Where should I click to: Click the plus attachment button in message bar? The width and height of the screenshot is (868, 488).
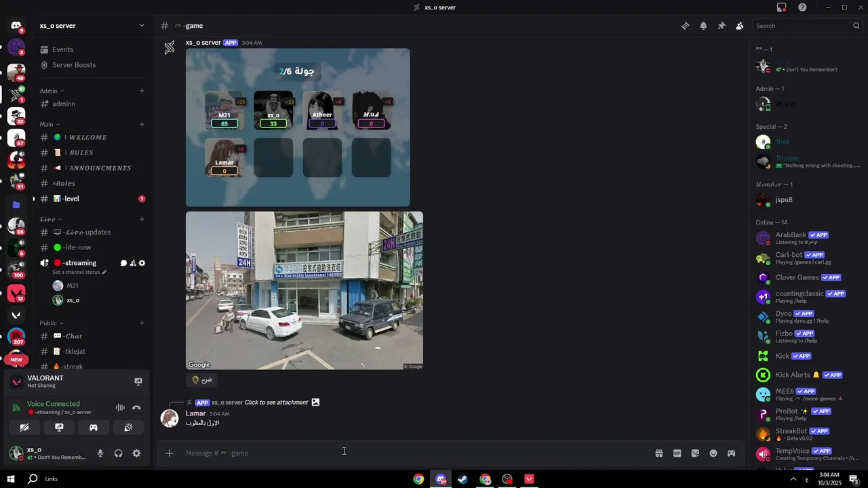coord(170,453)
